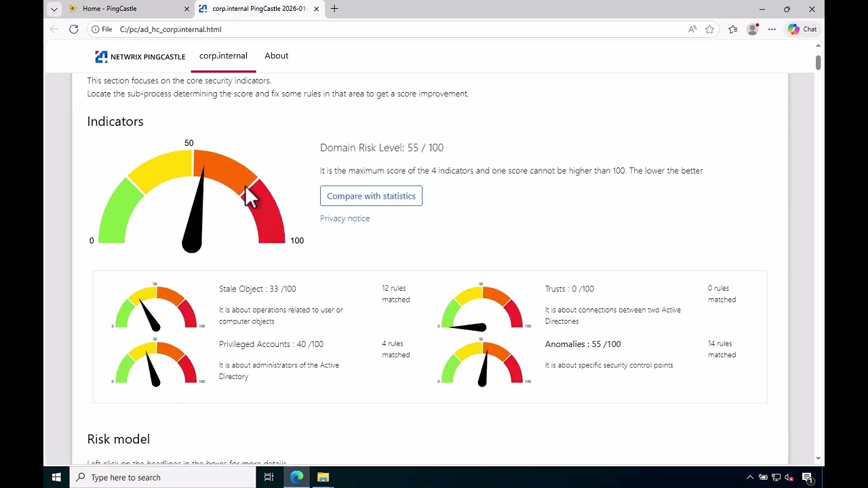Click the Trusts gauge
Screen dimensions: 868x488
[x=482, y=308]
